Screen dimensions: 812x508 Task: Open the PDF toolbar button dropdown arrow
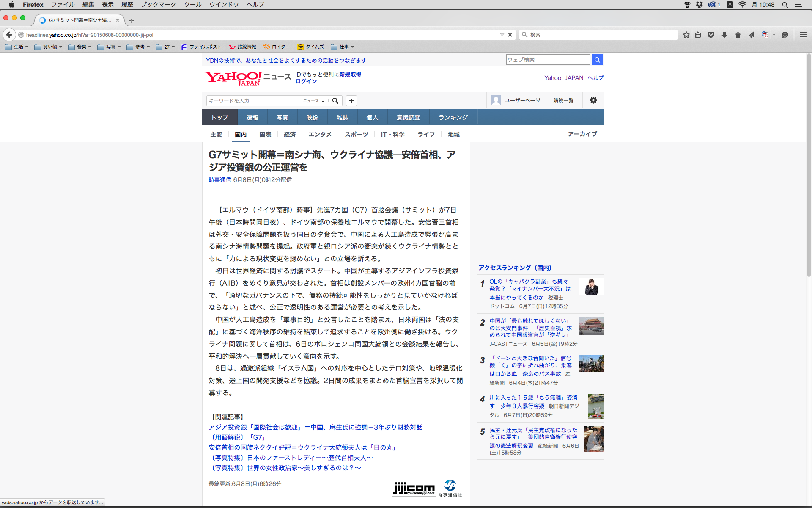pos(774,35)
